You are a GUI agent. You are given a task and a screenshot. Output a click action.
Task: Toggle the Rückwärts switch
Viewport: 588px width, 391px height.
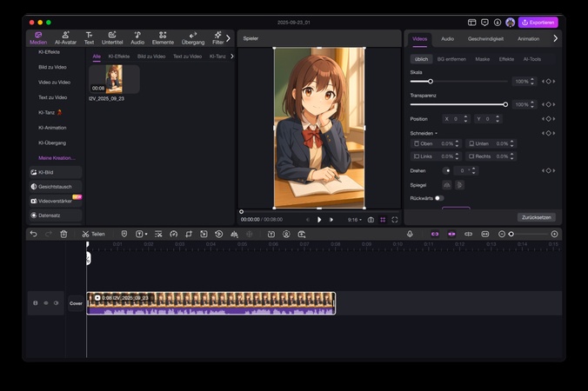pos(439,198)
